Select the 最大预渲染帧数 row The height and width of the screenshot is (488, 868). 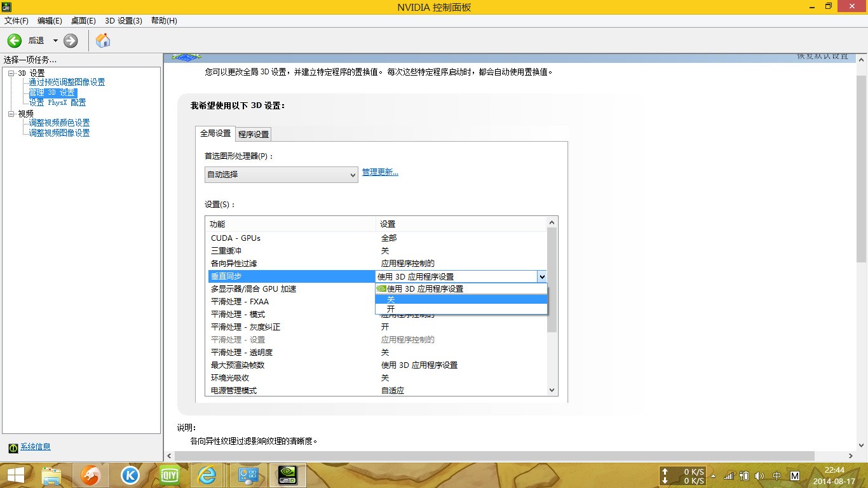pyautogui.click(x=376, y=365)
